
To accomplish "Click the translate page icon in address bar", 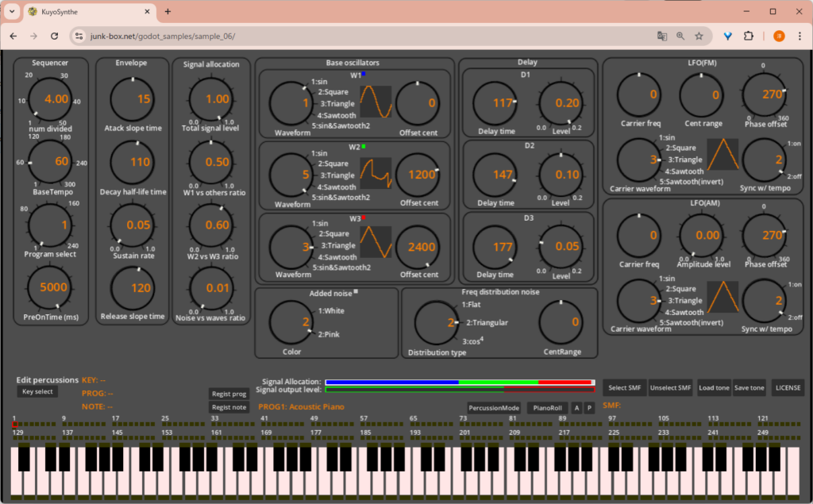I will click(661, 37).
